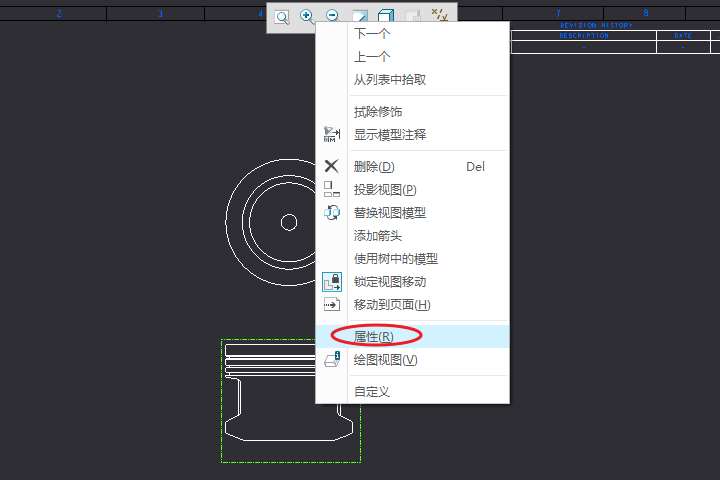
Task: Select 使用树中的模型 menu entry
Action: coord(412,259)
